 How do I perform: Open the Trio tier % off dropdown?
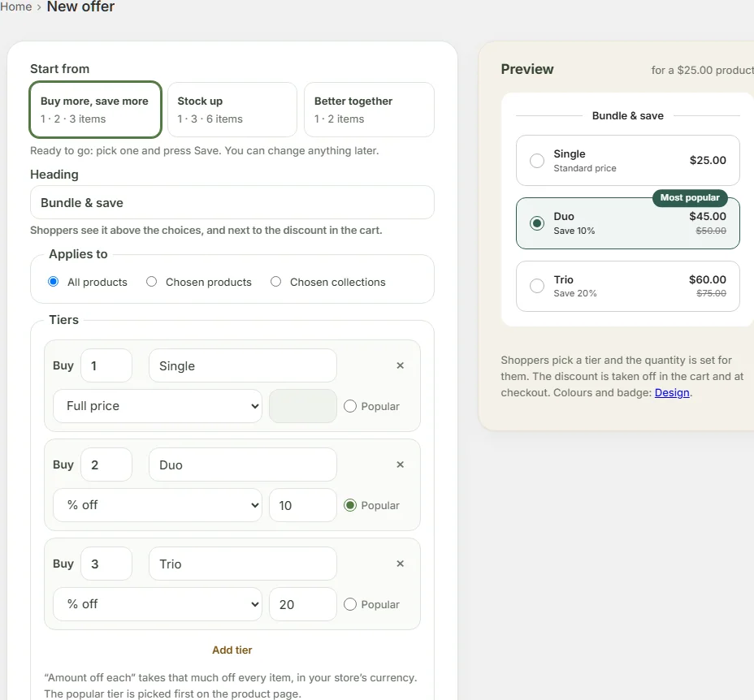[x=158, y=604]
